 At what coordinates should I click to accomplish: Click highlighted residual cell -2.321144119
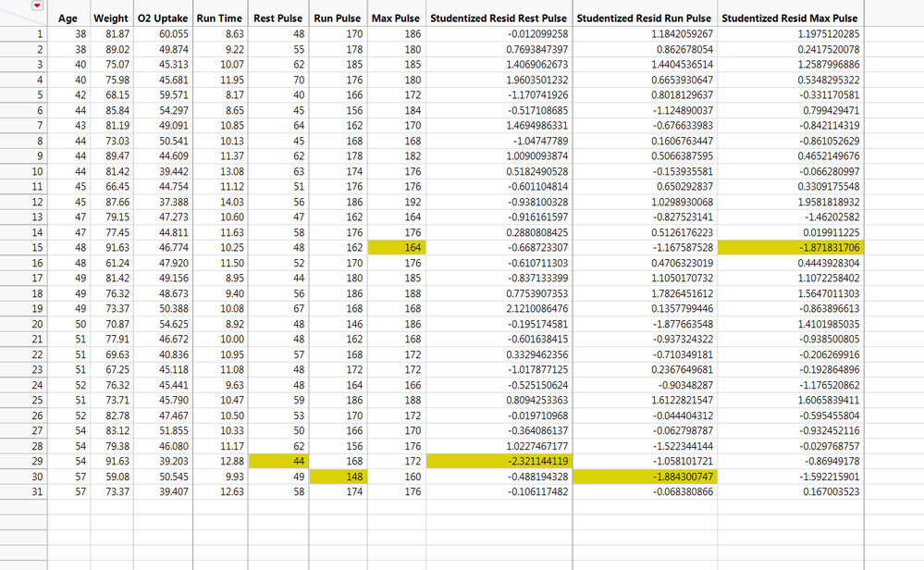tap(499, 461)
